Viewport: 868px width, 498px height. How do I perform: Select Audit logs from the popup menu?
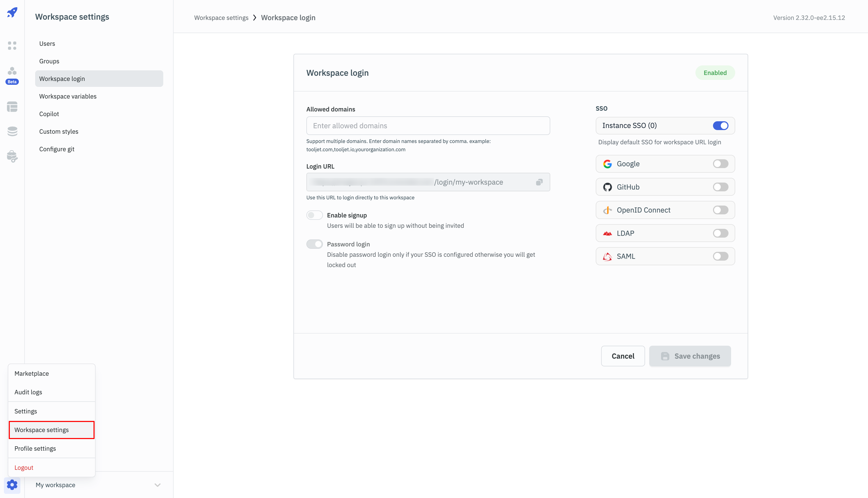point(28,392)
